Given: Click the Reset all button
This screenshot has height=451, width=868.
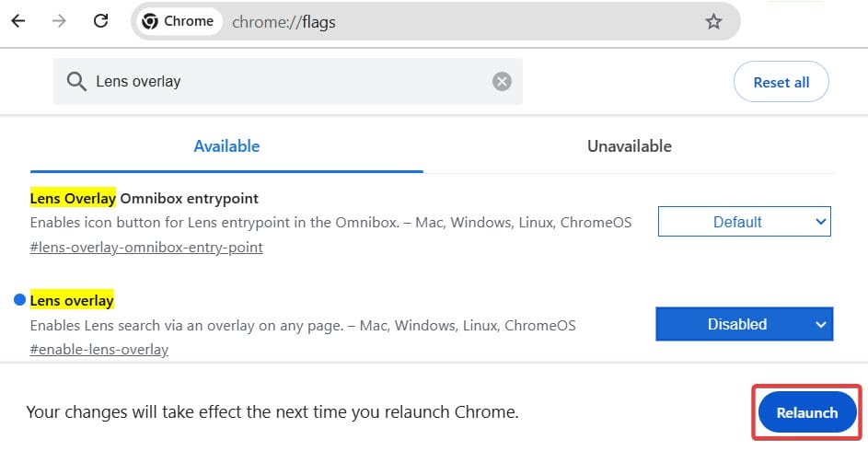Looking at the screenshot, I should point(781,82).
